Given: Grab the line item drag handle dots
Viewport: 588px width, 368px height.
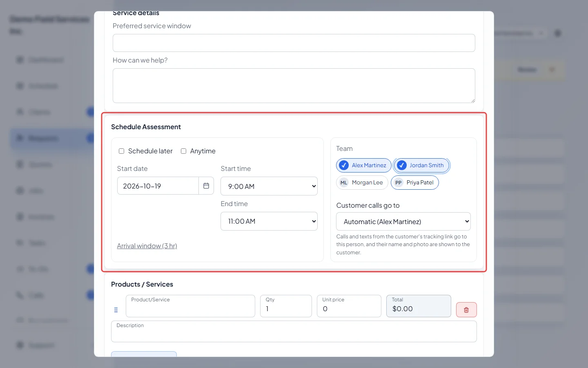Looking at the screenshot, I should (116, 310).
